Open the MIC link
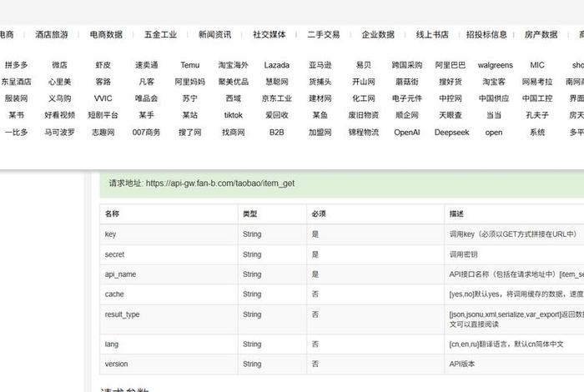The image size is (584, 392). [537, 65]
